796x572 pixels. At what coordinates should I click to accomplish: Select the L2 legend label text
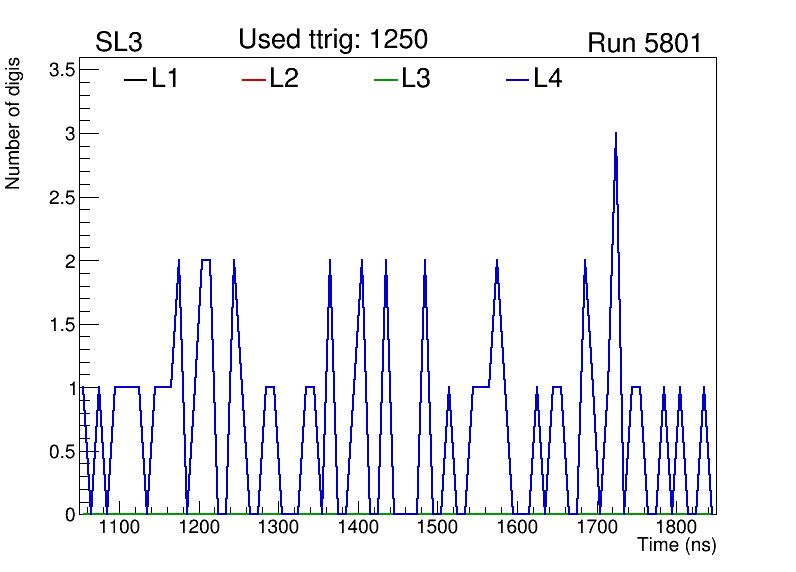[284, 80]
